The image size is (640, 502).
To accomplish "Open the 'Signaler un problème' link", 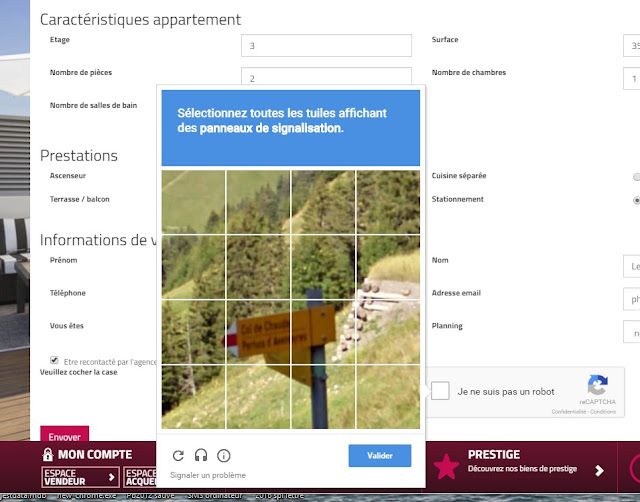I will click(208, 475).
